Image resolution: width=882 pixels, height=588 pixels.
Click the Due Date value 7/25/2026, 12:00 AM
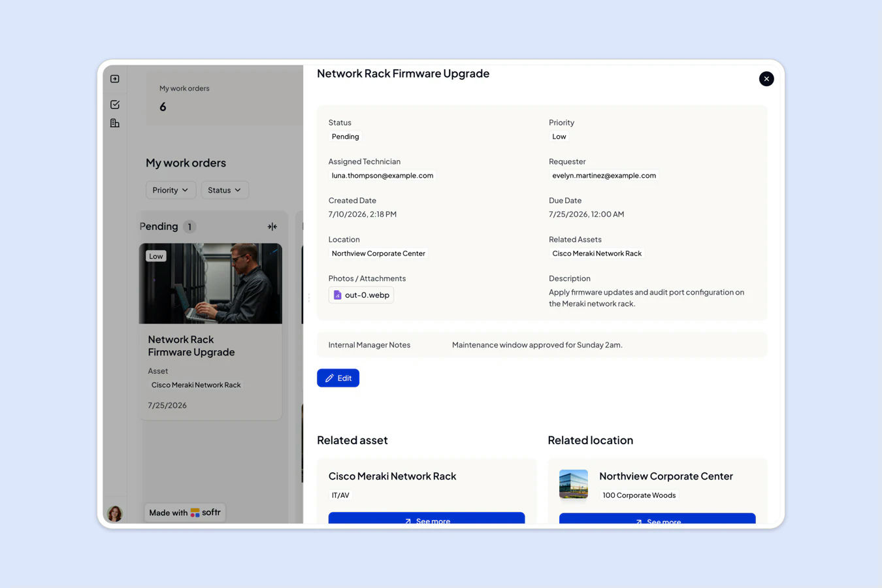587,214
